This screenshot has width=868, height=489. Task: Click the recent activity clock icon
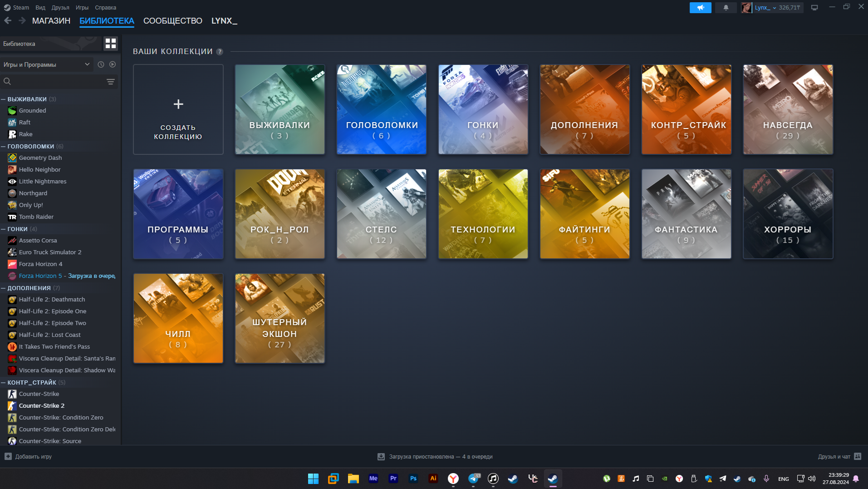tap(101, 64)
